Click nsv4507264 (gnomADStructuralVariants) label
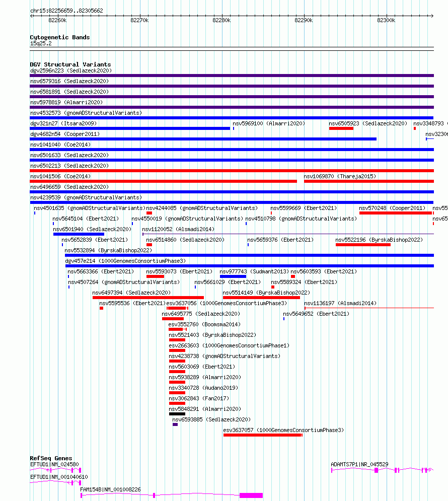The image size is (448, 501). pos(124,282)
